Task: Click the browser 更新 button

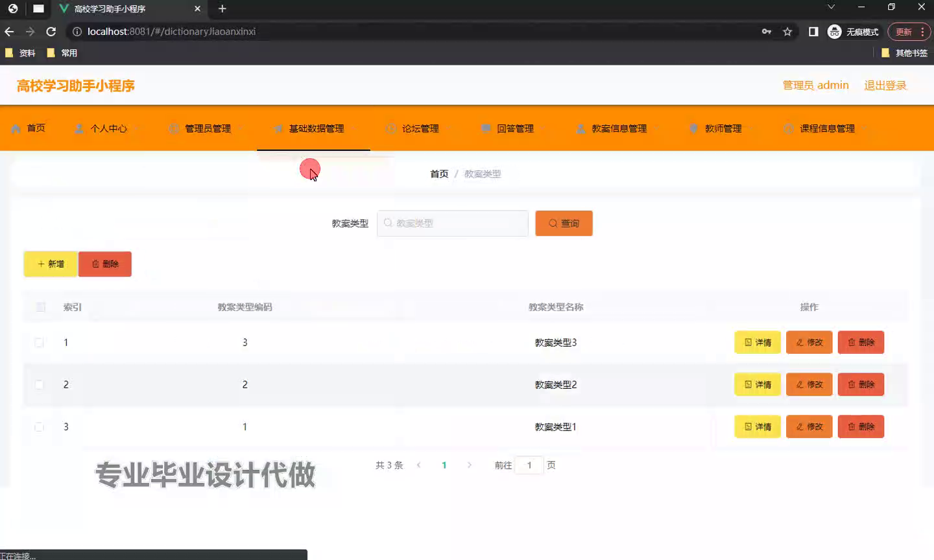Action: (x=909, y=32)
